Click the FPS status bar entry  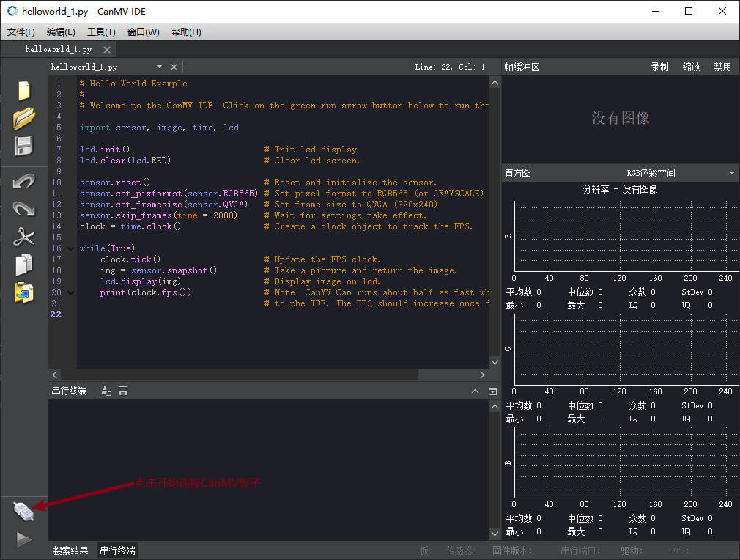680,550
